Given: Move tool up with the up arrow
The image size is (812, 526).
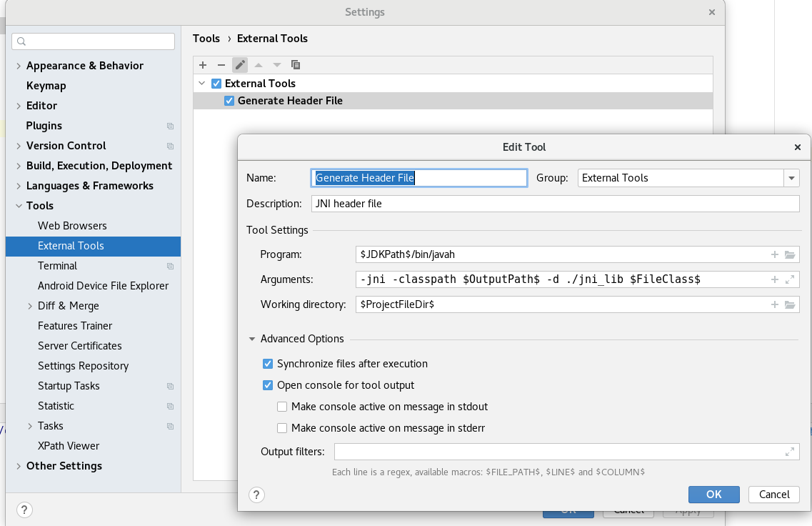Looking at the screenshot, I should click(259, 65).
